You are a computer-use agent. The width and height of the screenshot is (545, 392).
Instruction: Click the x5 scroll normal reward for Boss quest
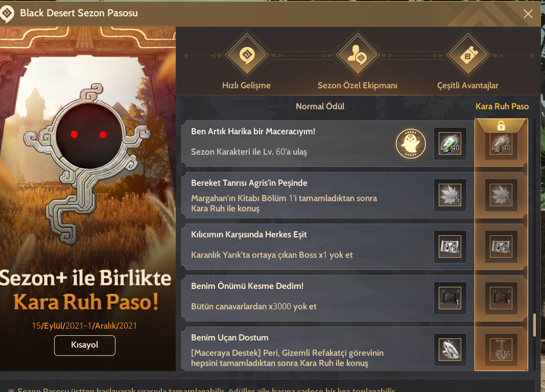(450, 247)
